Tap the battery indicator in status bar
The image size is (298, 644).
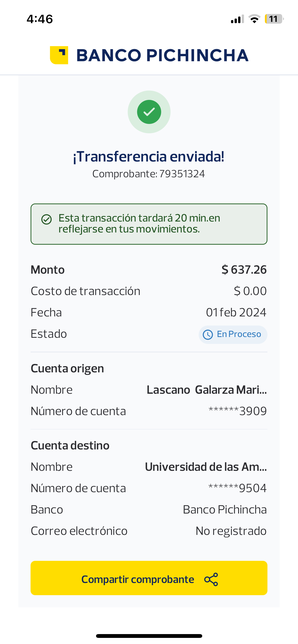274,19
